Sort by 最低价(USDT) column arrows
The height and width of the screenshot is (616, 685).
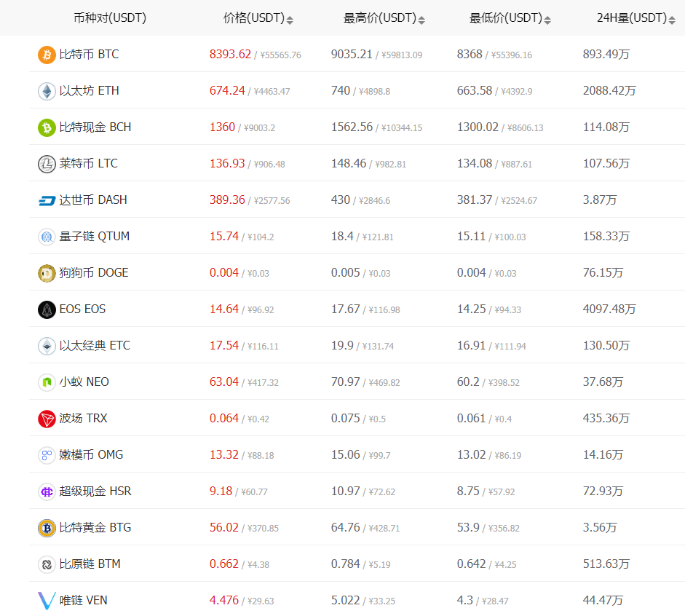click(x=547, y=20)
